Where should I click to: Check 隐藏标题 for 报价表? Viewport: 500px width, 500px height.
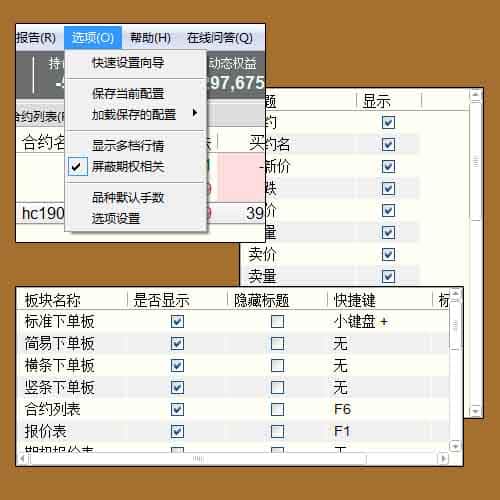click(x=277, y=432)
